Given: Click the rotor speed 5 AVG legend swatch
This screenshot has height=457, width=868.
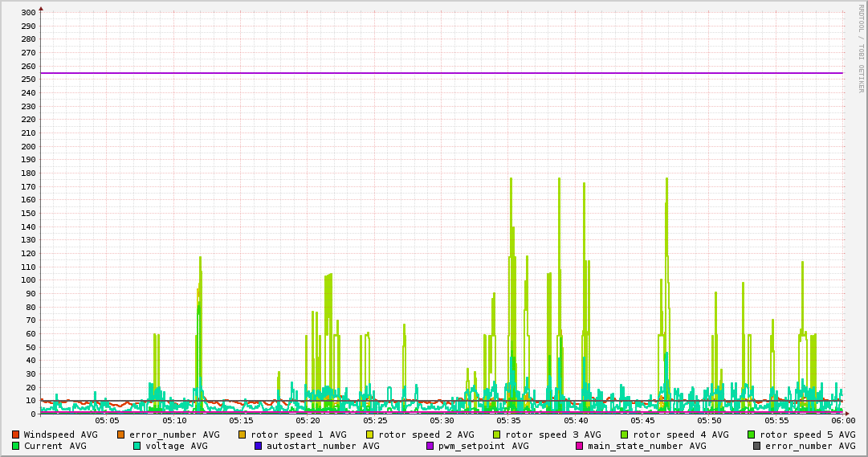Looking at the screenshot, I should 752,435.
